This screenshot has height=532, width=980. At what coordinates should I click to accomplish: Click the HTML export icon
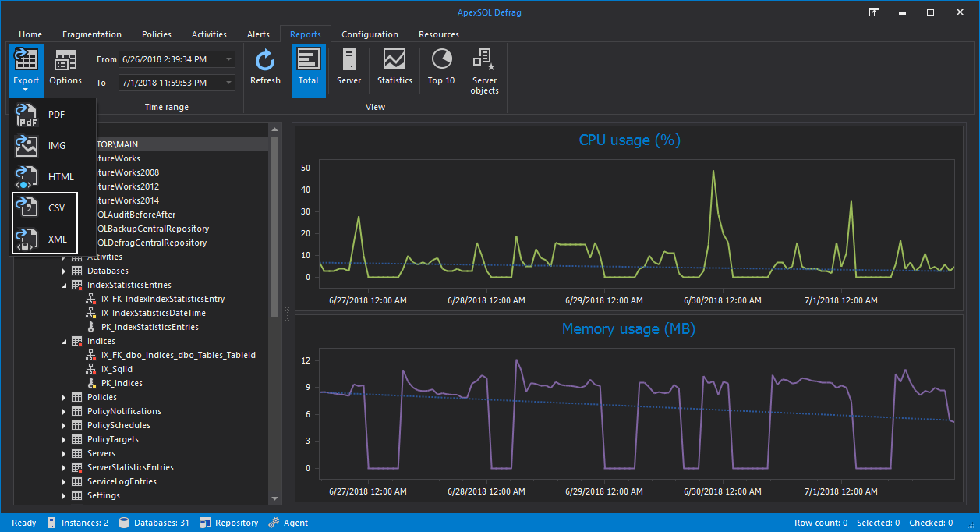point(27,176)
